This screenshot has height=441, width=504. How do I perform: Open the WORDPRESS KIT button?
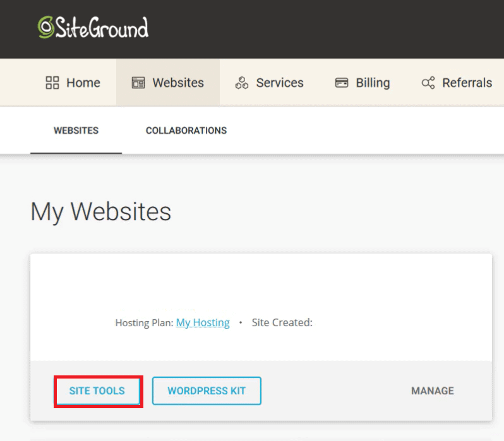207,391
